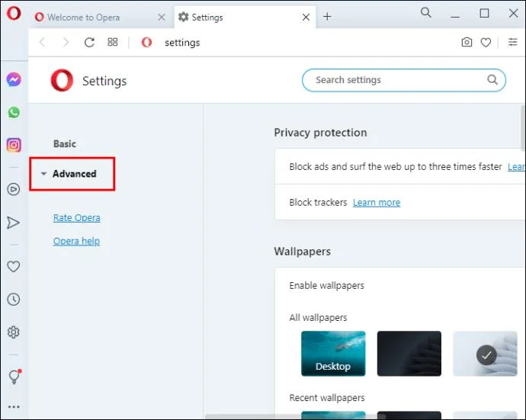Click the Enable wallpapers label
This screenshot has height=420, width=526.
point(326,286)
